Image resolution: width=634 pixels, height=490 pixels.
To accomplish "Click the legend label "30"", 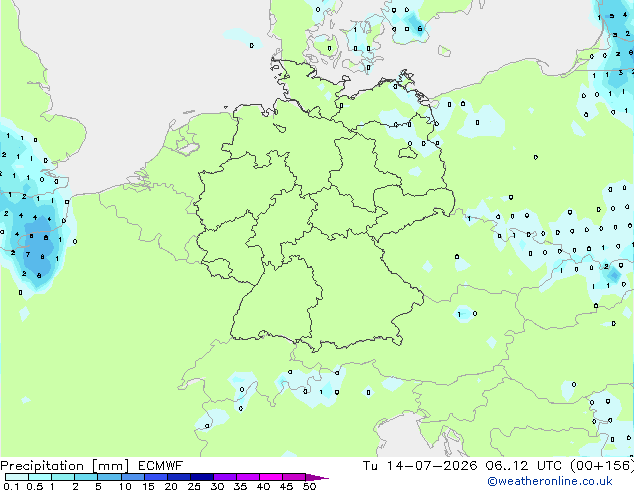I will coord(217,486).
